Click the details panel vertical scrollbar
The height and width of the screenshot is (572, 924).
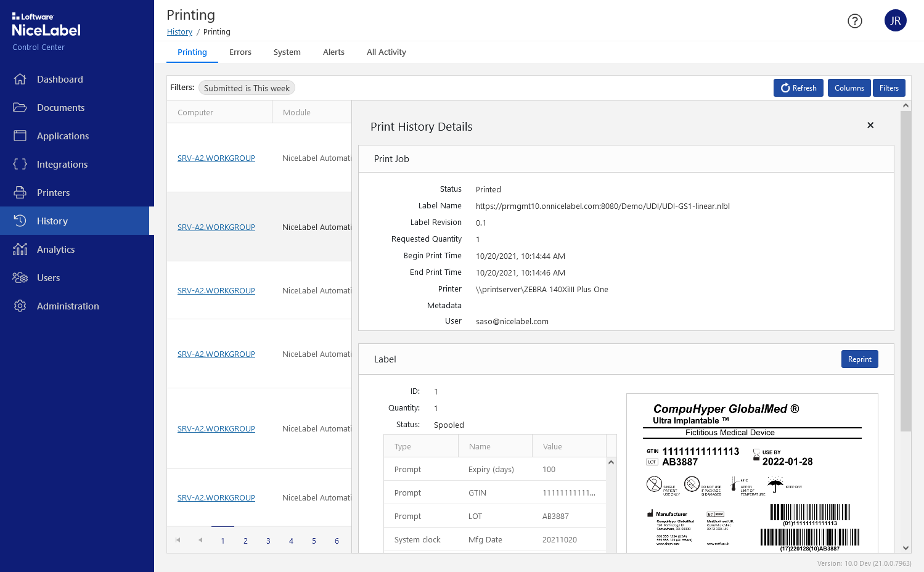pos(906,271)
